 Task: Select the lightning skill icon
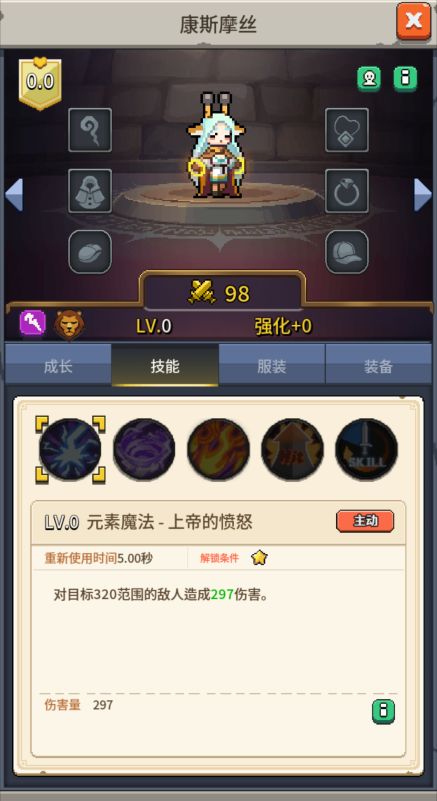coord(71,450)
